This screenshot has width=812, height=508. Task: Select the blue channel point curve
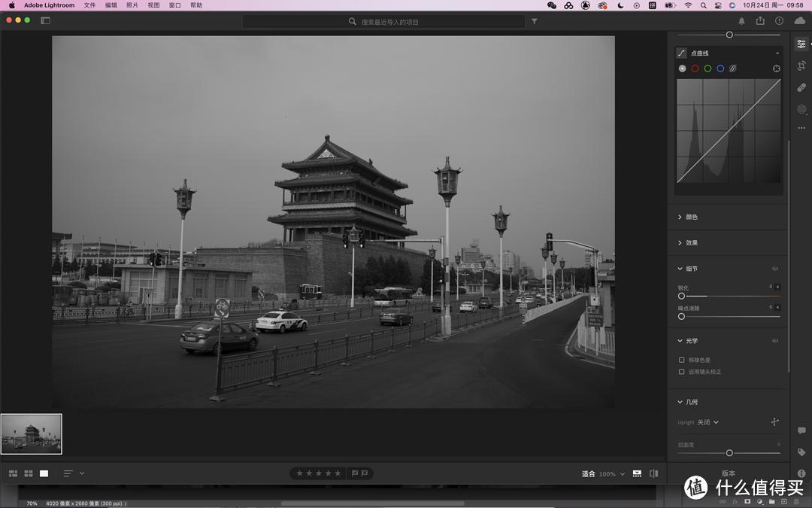[720, 68]
